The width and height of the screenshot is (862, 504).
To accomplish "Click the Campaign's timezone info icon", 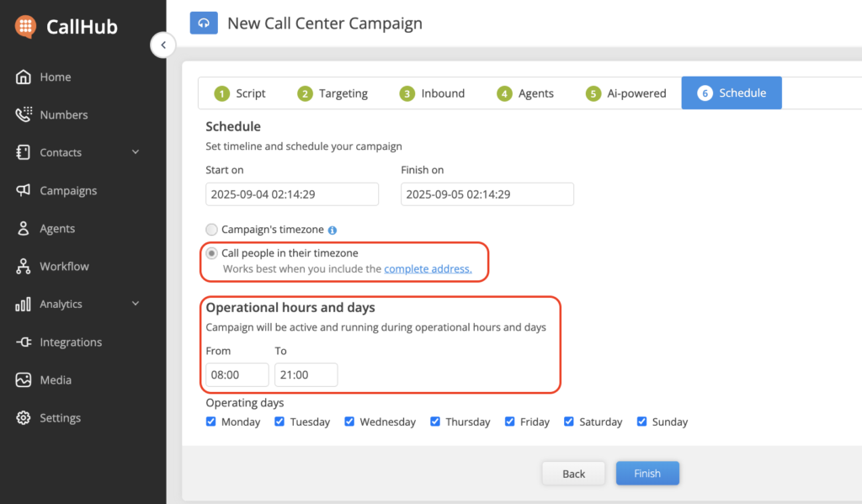I will [x=333, y=230].
